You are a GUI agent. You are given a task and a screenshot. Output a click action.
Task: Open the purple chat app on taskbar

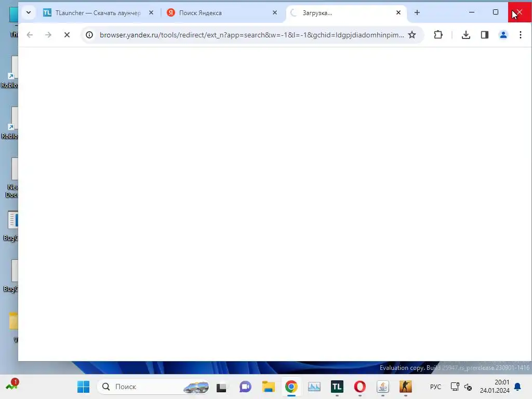(x=245, y=387)
